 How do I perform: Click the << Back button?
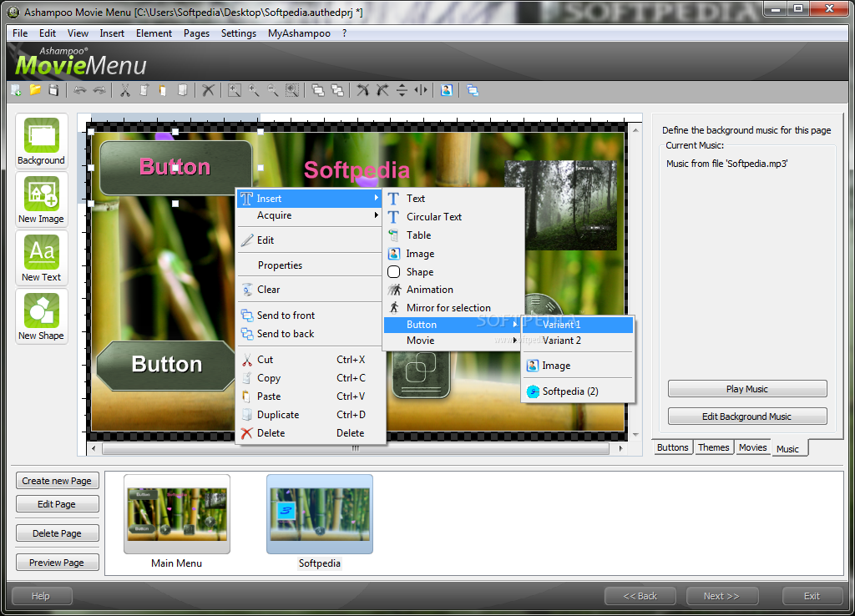coord(640,596)
